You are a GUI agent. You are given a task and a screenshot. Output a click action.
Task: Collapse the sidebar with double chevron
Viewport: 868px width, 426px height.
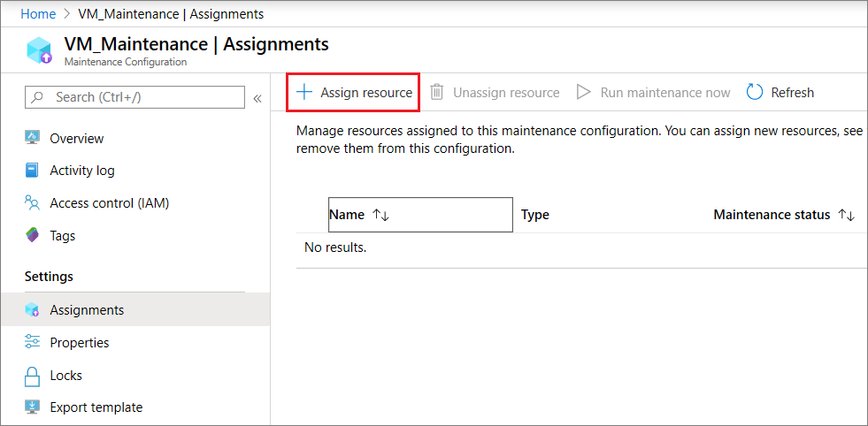[257, 98]
